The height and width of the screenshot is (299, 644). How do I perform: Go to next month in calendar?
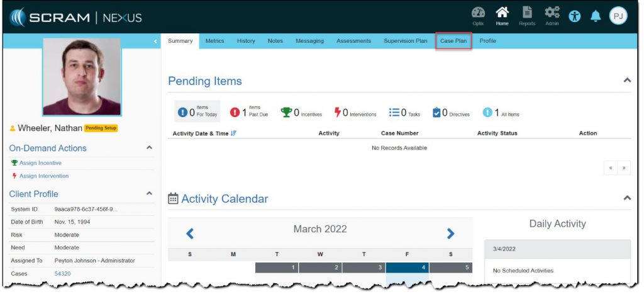450,234
